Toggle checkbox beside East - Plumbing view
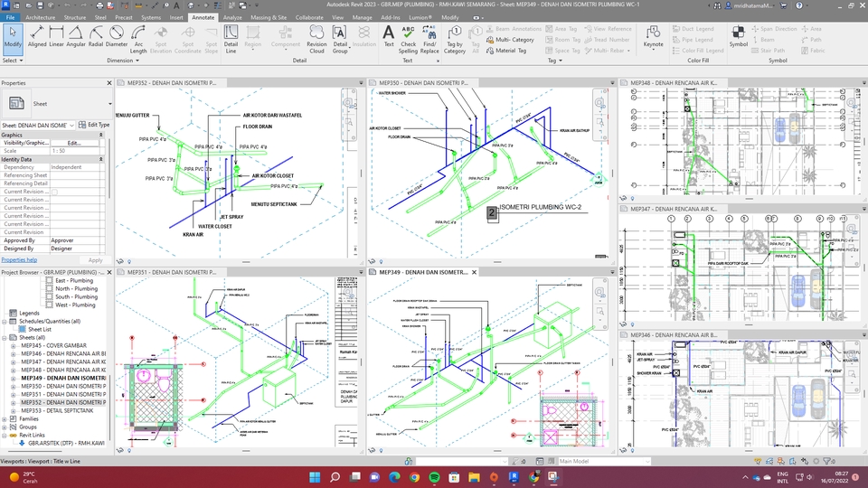Image resolution: width=868 pixels, height=488 pixels. pyautogui.click(x=49, y=280)
